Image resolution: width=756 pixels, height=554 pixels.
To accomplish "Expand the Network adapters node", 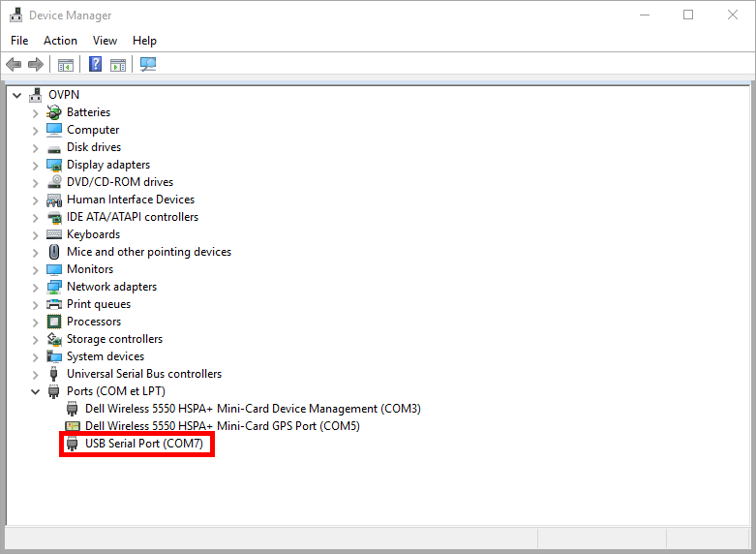I will pyautogui.click(x=36, y=287).
